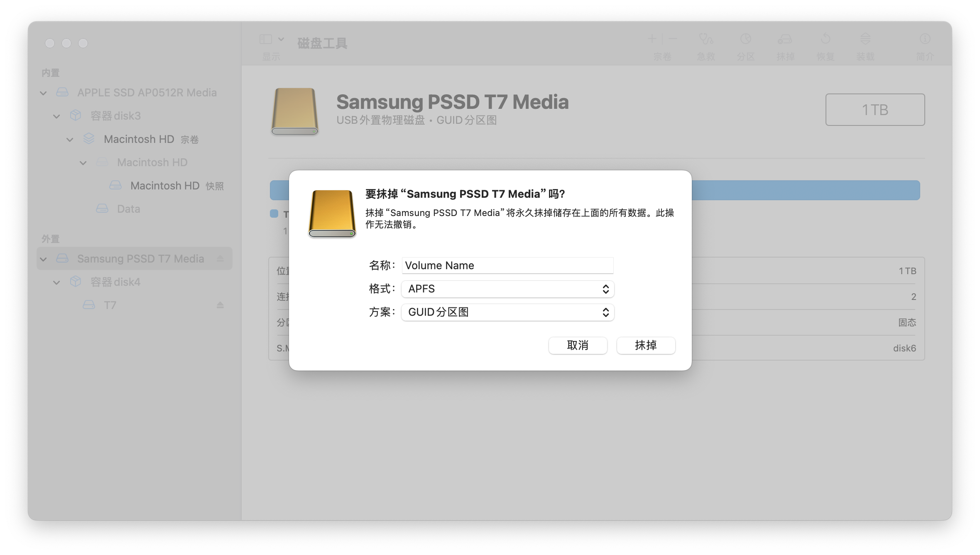Click the add volume plus icon

point(652,39)
